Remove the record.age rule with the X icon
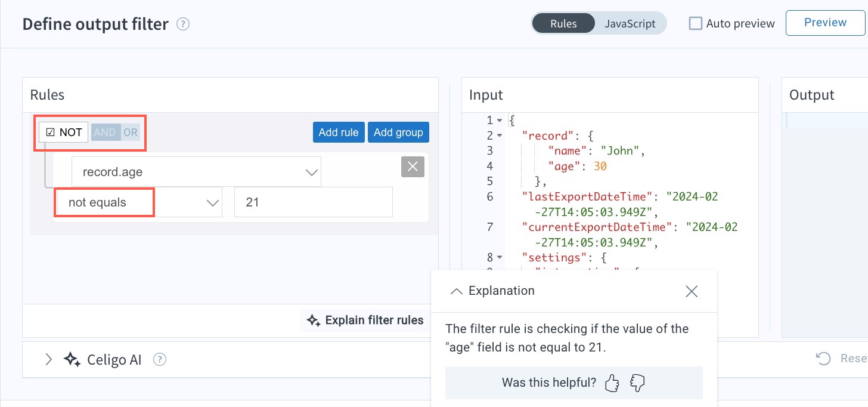This screenshot has height=407, width=868. [413, 166]
